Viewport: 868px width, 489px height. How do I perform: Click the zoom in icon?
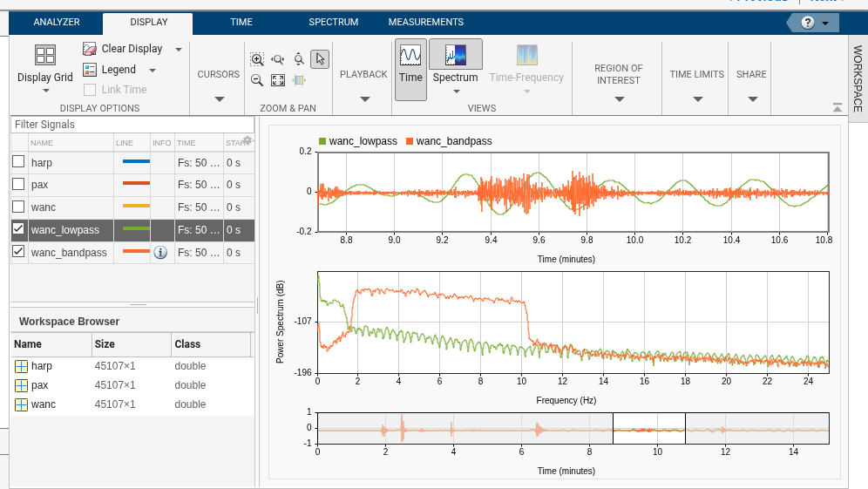pos(257,59)
